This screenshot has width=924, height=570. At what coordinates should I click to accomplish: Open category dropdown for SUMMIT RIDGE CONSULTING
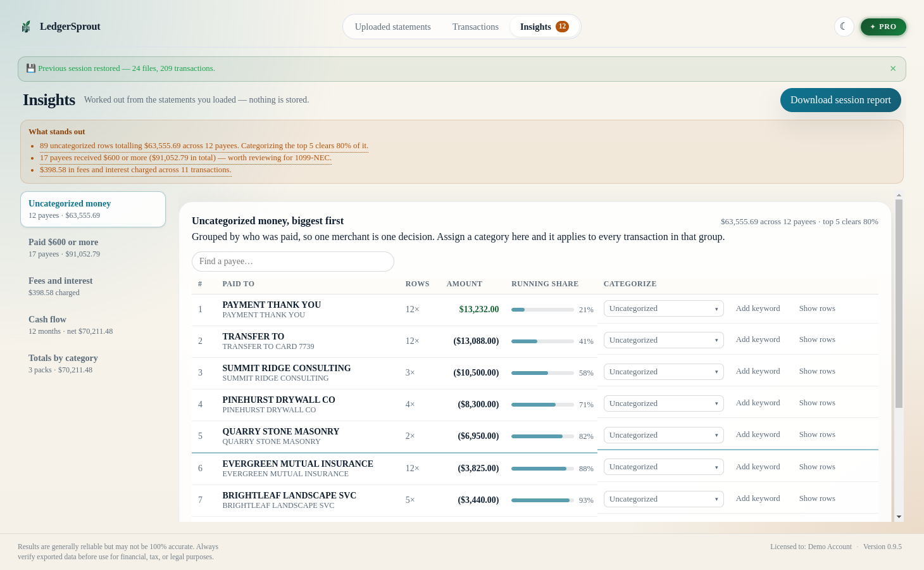point(663,372)
